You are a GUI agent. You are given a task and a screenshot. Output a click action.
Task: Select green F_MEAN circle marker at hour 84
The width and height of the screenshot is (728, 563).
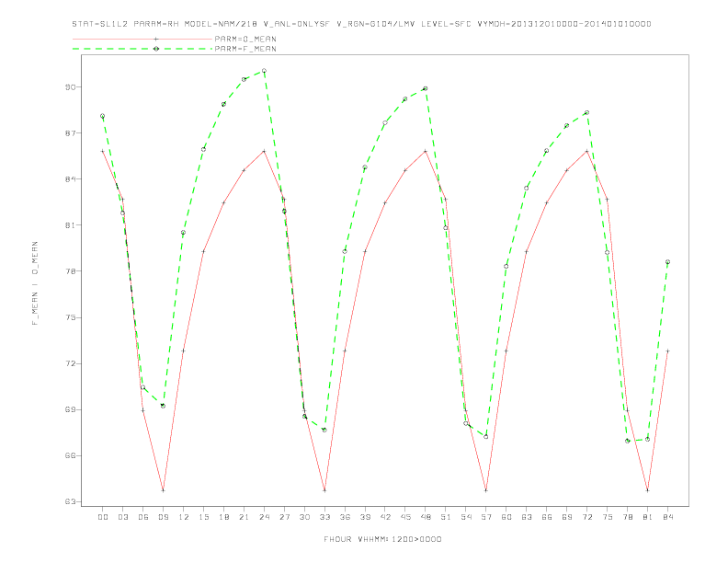[667, 262]
